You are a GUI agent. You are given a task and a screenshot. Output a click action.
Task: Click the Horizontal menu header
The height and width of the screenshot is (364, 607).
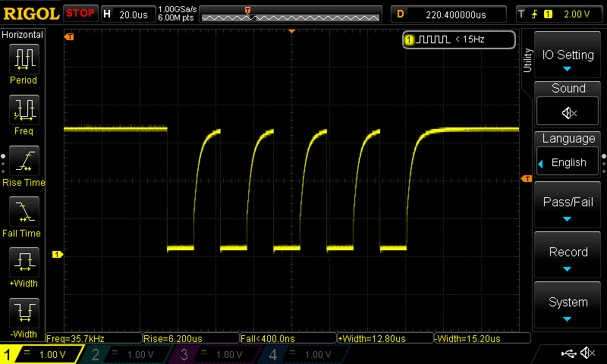[x=23, y=35]
